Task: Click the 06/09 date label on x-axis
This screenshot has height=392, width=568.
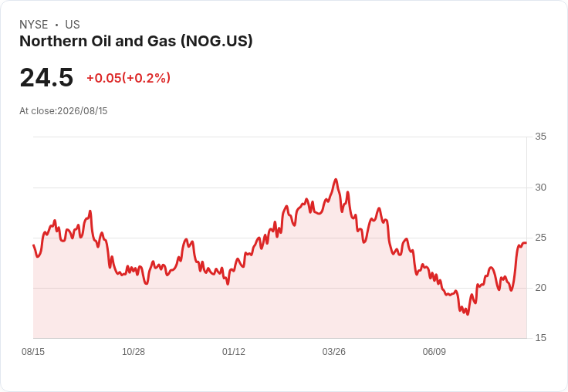Action: pyautogui.click(x=434, y=351)
